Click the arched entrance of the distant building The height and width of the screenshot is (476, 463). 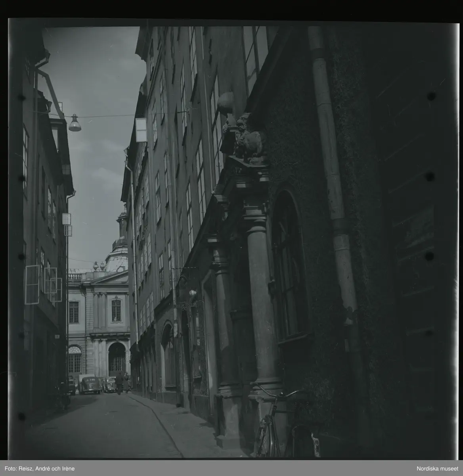click(117, 358)
